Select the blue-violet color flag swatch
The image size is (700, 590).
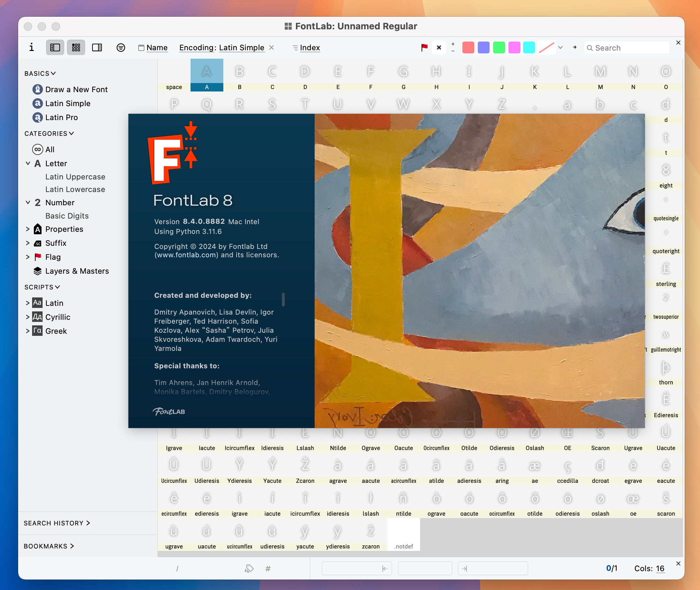484,47
